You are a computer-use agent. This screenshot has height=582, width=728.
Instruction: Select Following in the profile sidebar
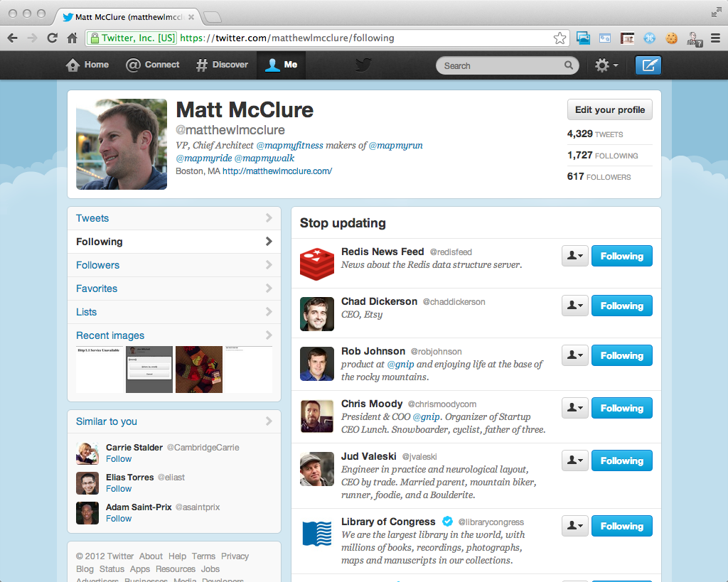pyautogui.click(x=174, y=242)
